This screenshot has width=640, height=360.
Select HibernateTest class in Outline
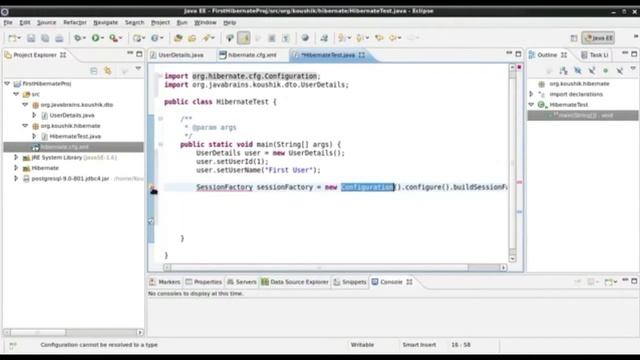[569, 104]
